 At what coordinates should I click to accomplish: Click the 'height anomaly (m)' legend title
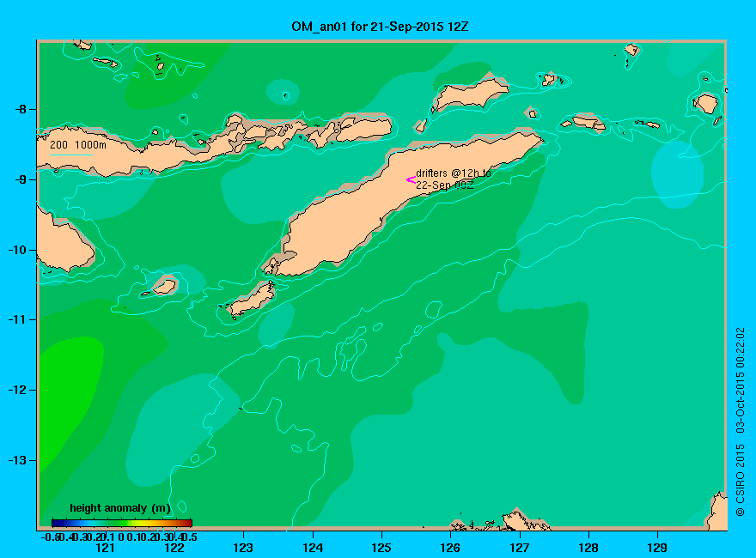pyautogui.click(x=120, y=508)
